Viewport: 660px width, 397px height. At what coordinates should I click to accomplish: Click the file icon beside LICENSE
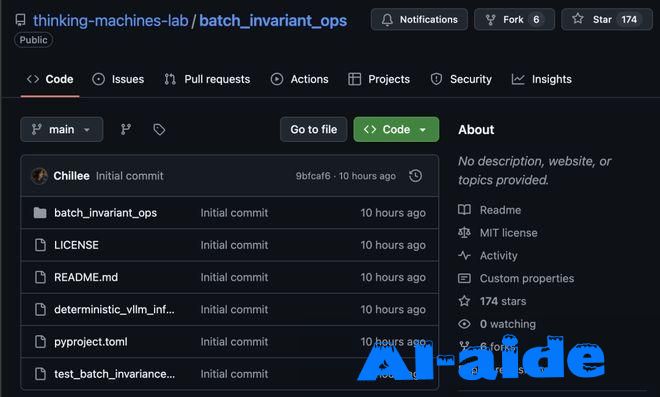40,245
